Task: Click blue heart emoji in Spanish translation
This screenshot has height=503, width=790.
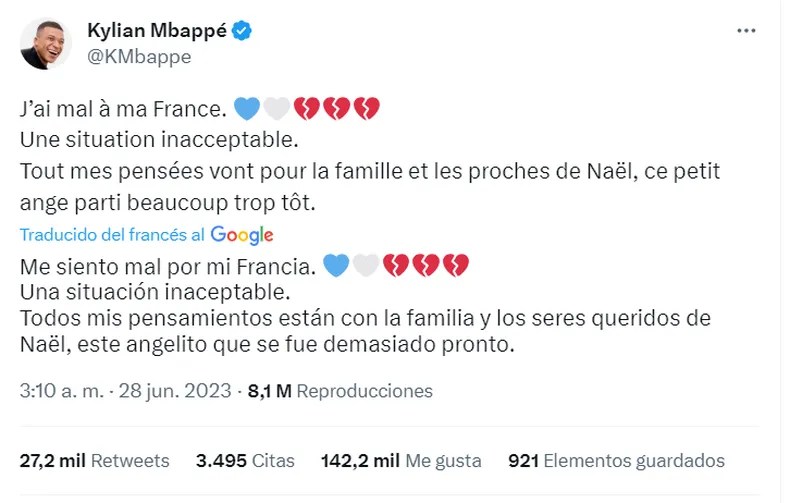Action: [336, 266]
